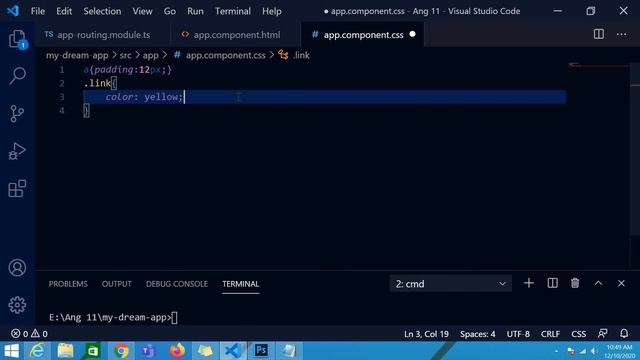The width and height of the screenshot is (640, 360).
Task: Launch Internet Explorer from taskbar
Action: point(37,351)
